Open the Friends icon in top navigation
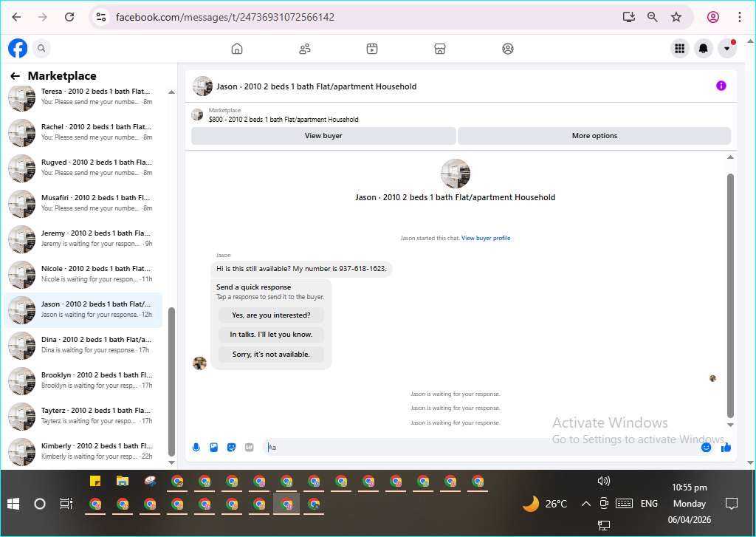The image size is (756, 537). pos(305,49)
